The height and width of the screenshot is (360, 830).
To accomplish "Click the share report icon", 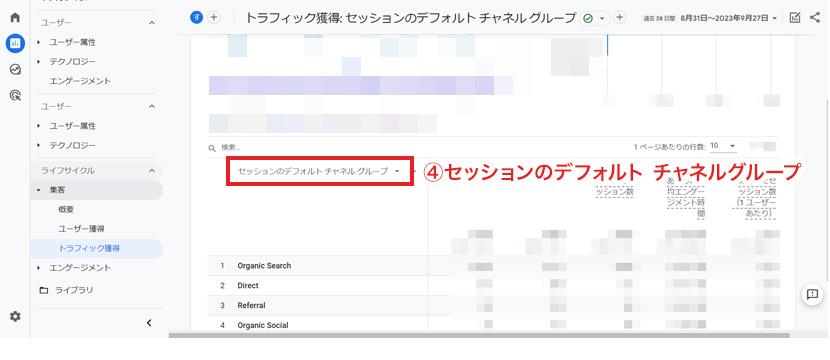I will 815,17.
